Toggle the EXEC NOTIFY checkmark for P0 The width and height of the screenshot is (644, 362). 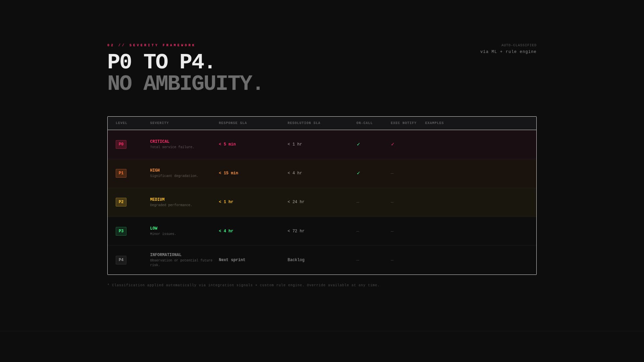coord(392,144)
